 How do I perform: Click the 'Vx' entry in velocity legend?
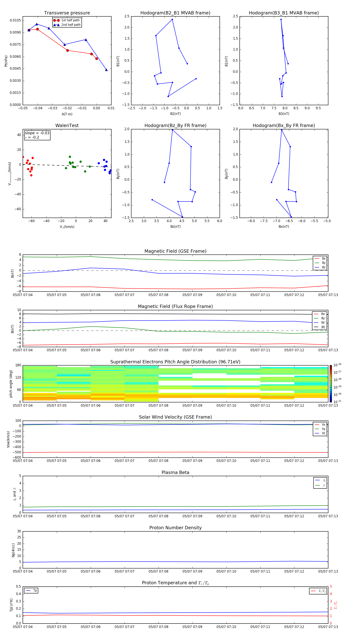point(320,424)
